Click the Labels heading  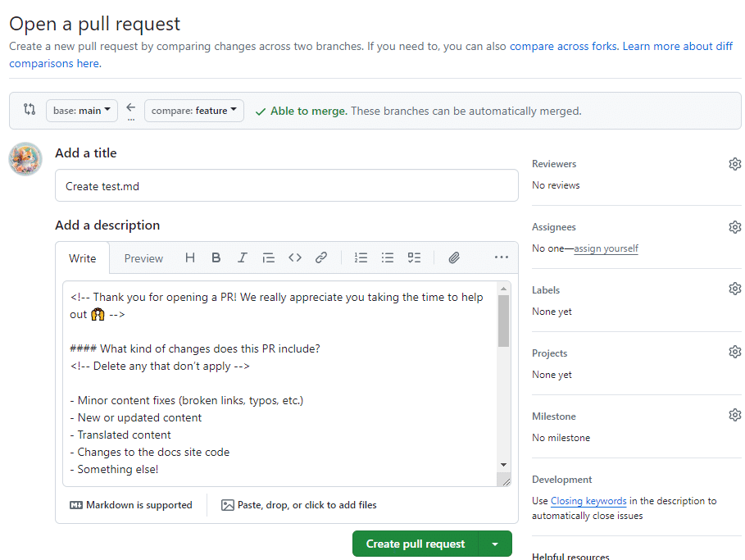(546, 290)
